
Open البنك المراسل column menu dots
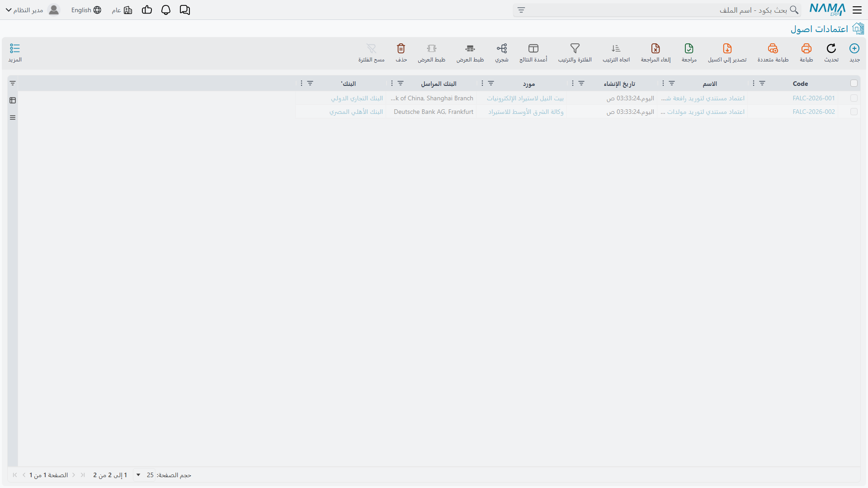pyautogui.click(x=392, y=83)
